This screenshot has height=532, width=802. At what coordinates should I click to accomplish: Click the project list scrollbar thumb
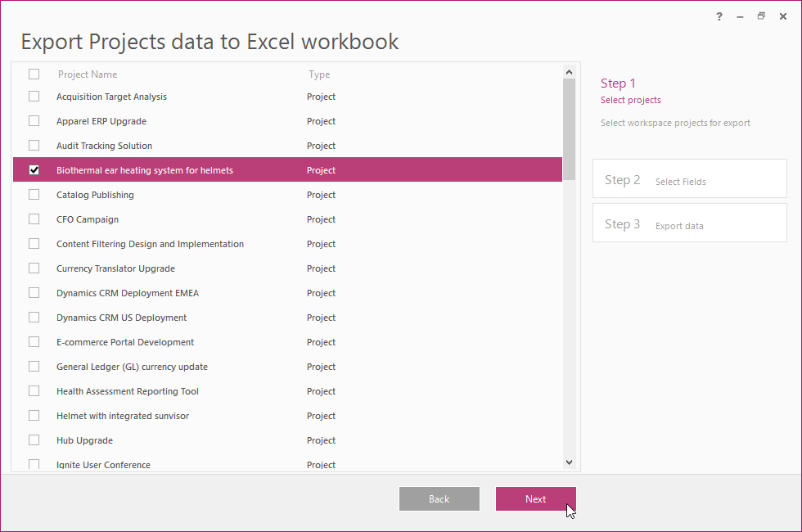pos(569,123)
